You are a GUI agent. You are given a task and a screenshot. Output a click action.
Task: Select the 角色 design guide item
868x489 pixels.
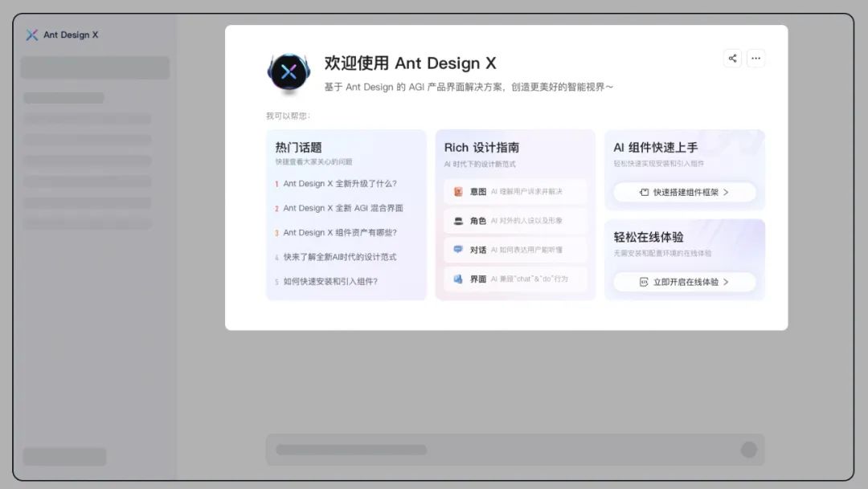pyautogui.click(x=515, y=221)
